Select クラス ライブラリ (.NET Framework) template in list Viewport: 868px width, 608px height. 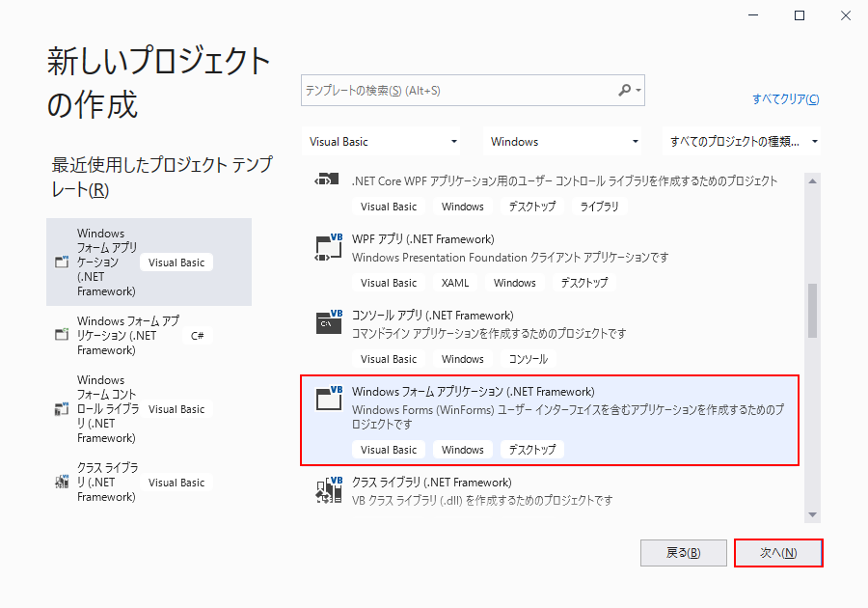[x=551, y=494]
